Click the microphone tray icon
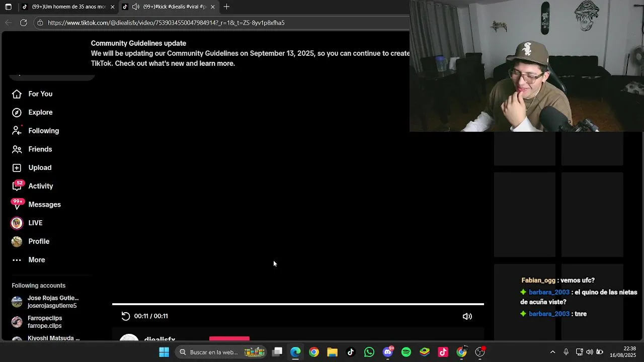 click(566, 352)
